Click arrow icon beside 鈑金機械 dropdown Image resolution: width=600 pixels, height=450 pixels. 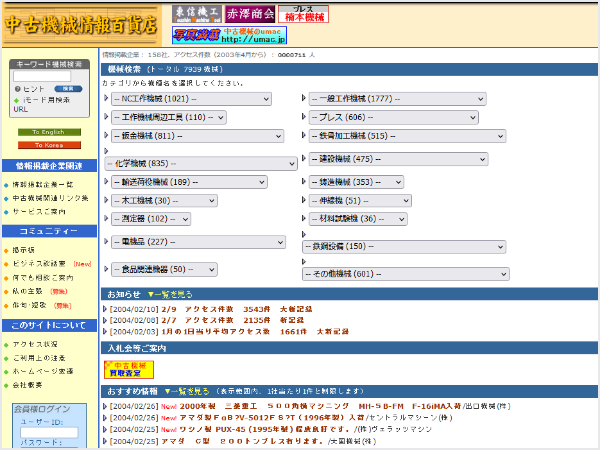[x=106, y=135]
